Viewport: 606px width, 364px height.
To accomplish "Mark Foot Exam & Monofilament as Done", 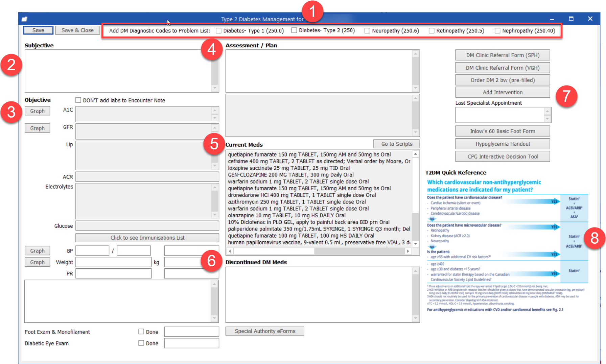I will pos(141,332).
